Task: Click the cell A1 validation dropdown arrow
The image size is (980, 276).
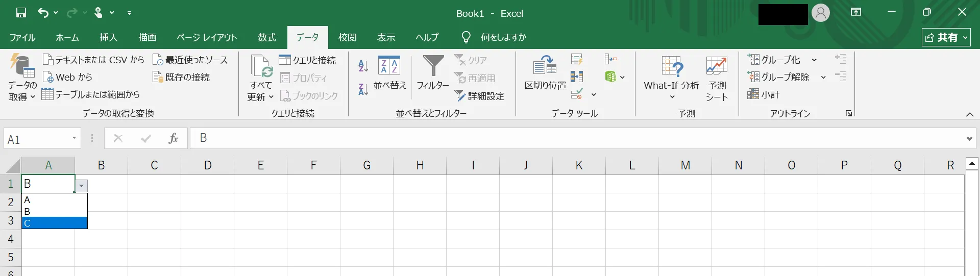Action: [81, 186]
